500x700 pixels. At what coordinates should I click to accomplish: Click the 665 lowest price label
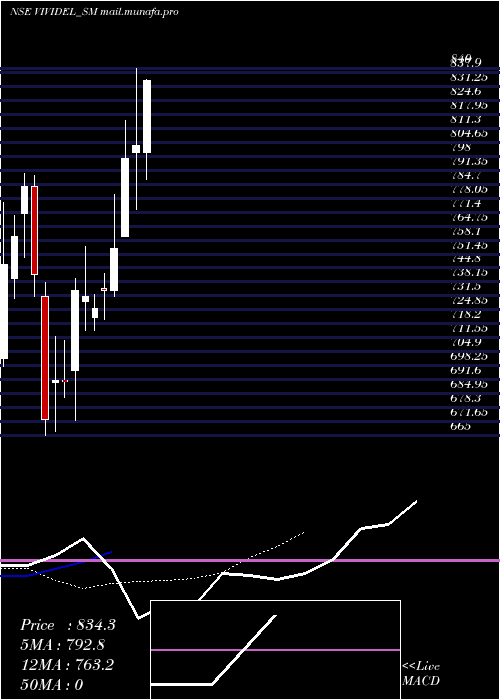coord(461,426)
